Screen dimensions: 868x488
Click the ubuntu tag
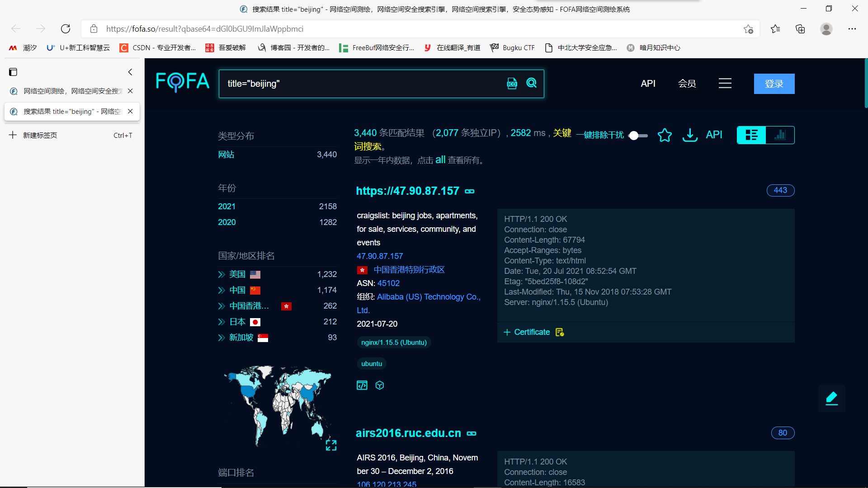click(x=372, y=364)
